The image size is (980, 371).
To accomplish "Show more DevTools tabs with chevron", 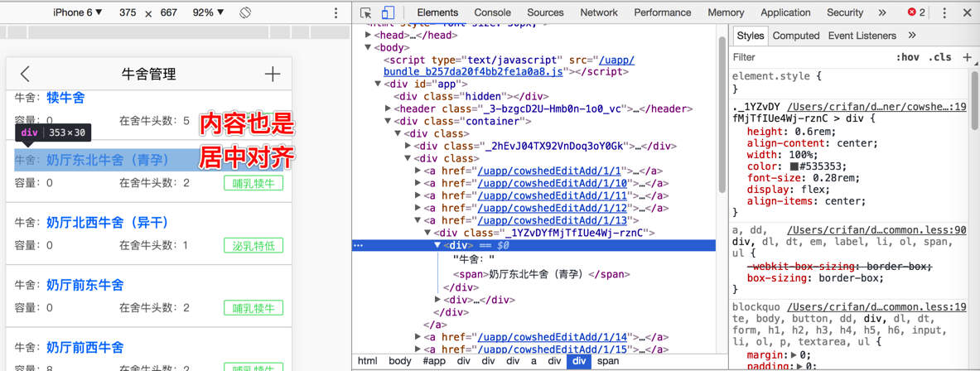I will pyautogui.click(x=882, y=12).
